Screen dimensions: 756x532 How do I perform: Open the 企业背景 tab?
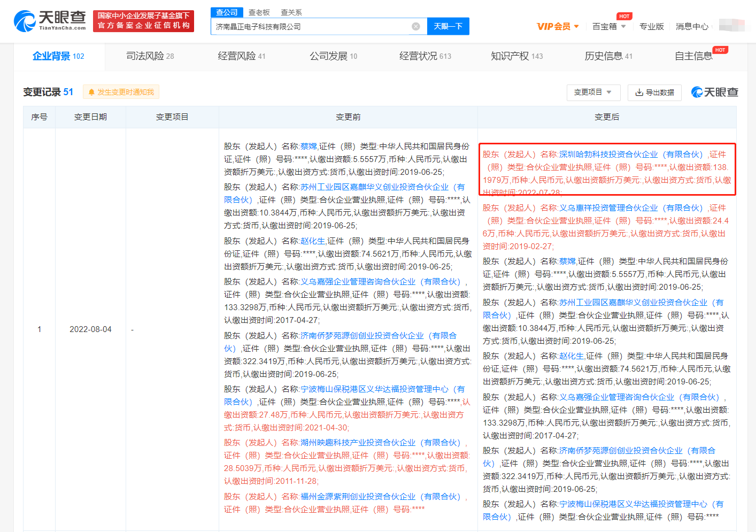pos(58,56)
